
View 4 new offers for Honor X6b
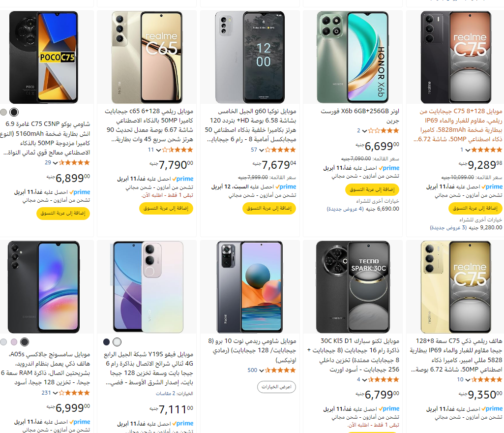coord(345,209)
